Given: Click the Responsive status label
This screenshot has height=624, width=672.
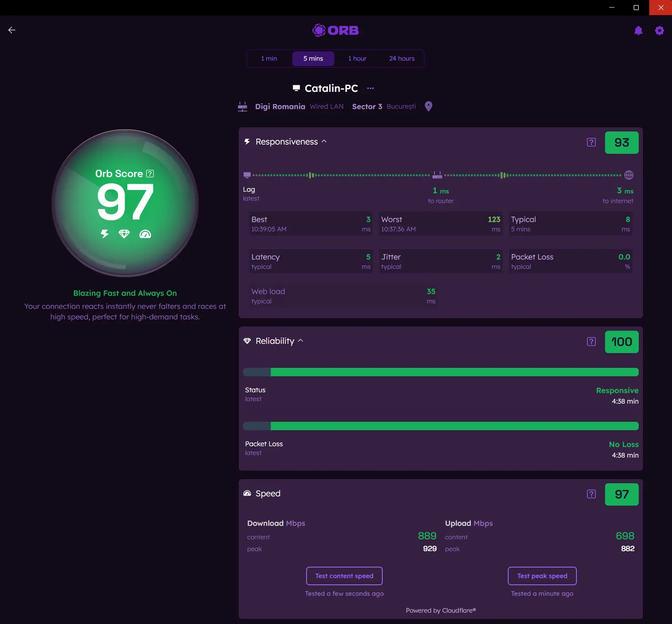Looking at the screenshot, I should pos(617,391).
